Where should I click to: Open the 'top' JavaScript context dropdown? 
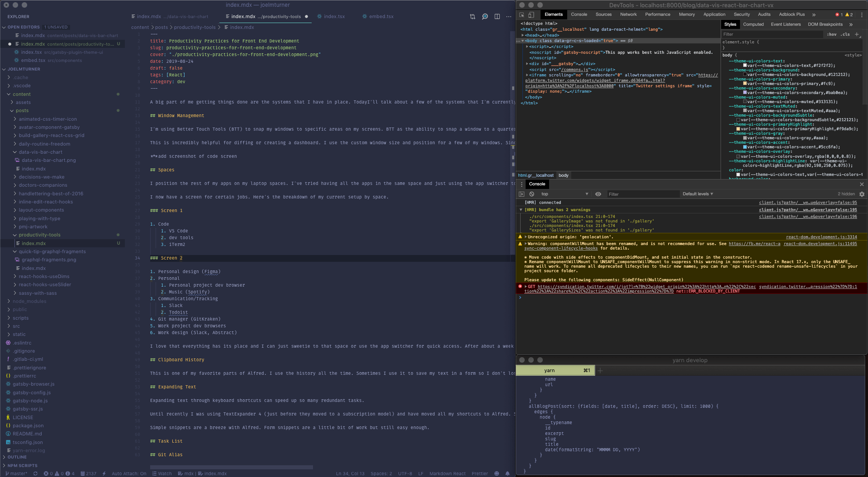tap(565, 194)
